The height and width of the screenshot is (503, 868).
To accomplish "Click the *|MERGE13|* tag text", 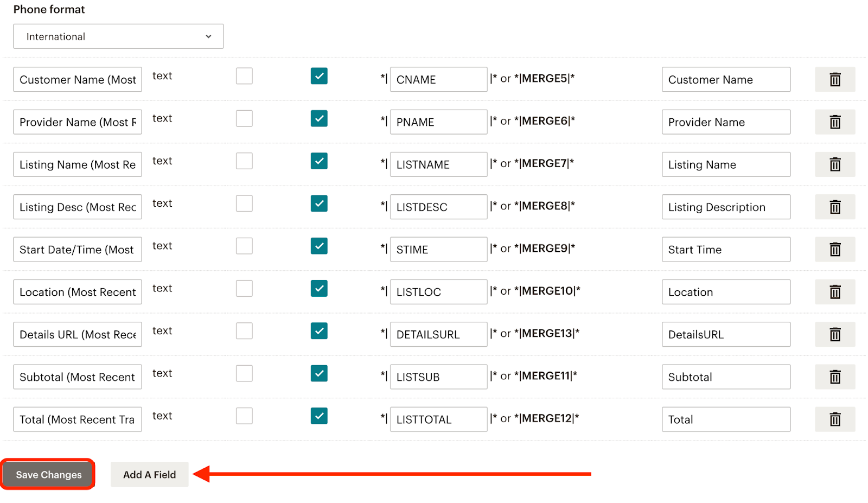I will coord(547,334).
